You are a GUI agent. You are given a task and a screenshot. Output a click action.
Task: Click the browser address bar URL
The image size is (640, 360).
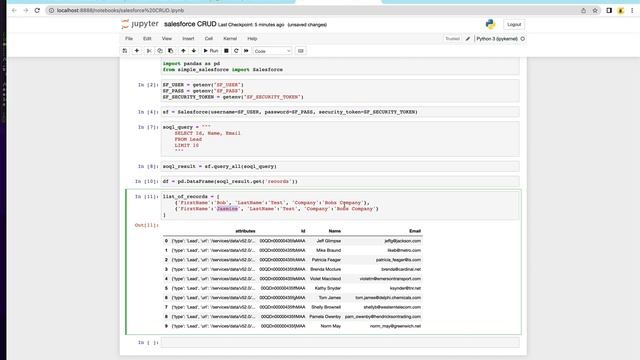[x=120, y=10]
